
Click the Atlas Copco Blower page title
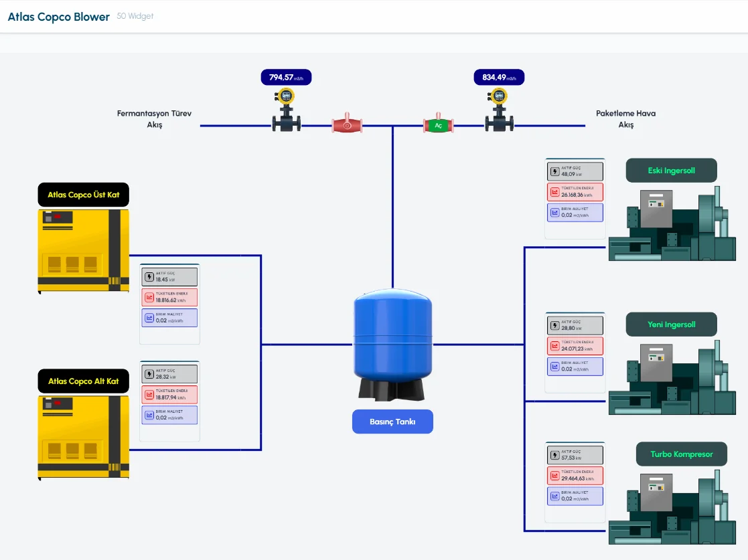(59, 17)
